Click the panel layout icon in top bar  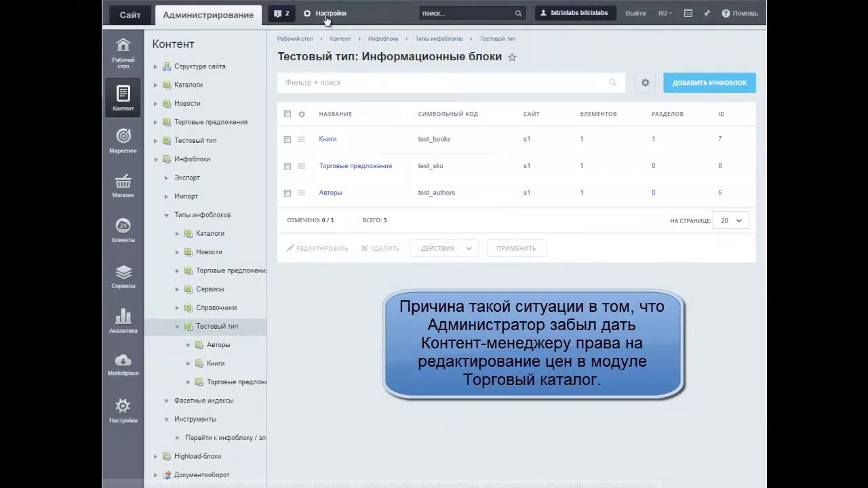point(688,13)
